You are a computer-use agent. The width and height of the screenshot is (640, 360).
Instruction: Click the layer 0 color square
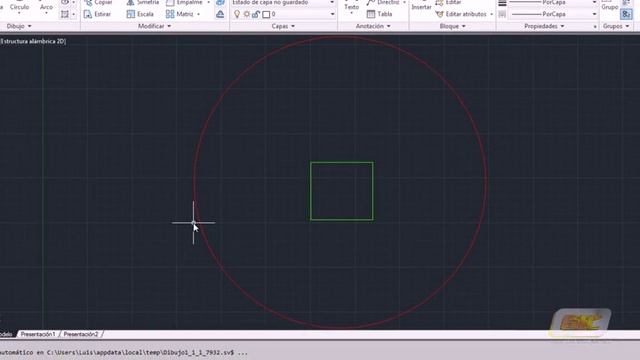pos(266,15)
